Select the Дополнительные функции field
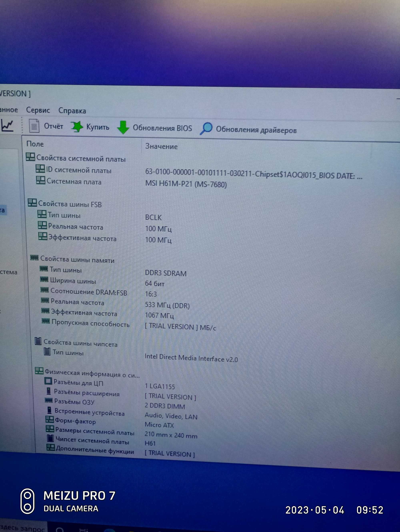This screenshot has height=532, width=400. point(95,450)
